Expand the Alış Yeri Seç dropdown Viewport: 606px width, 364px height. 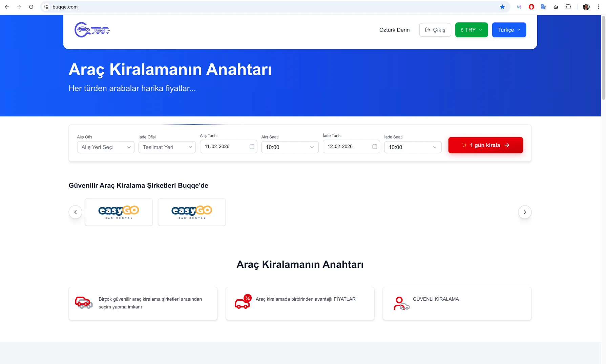pos(106,147)
